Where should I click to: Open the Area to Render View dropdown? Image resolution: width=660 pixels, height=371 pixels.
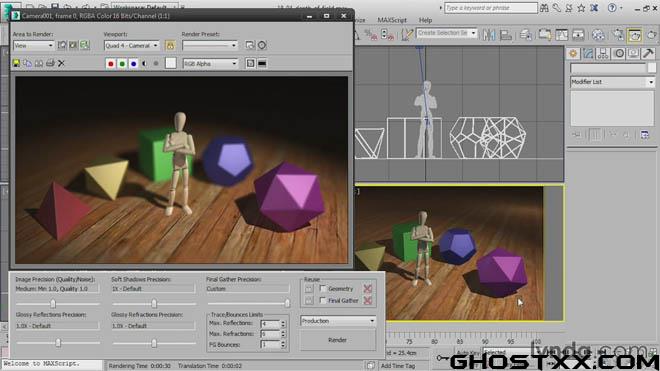click(x=34, y=45)
